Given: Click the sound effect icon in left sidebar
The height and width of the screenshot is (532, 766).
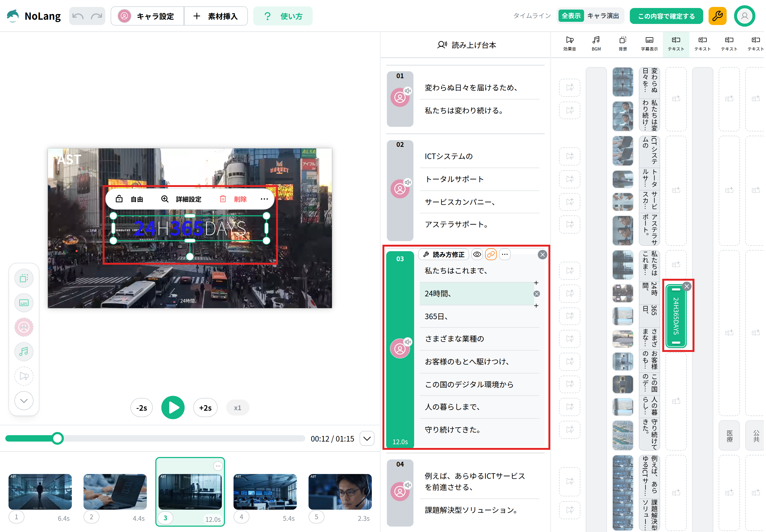Looking at the screenshot, I should point(24,376).
